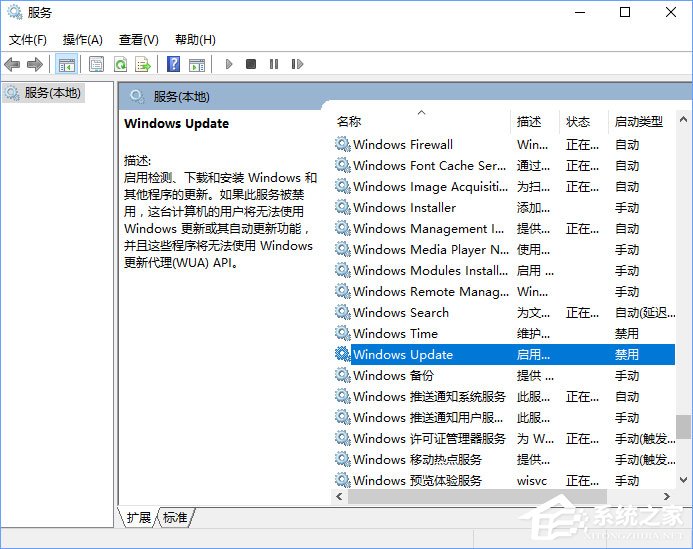The height and width of the screenshot is (549, 693).
Task: Click gear icon beside Windows Search
Action: click(342, 312)
